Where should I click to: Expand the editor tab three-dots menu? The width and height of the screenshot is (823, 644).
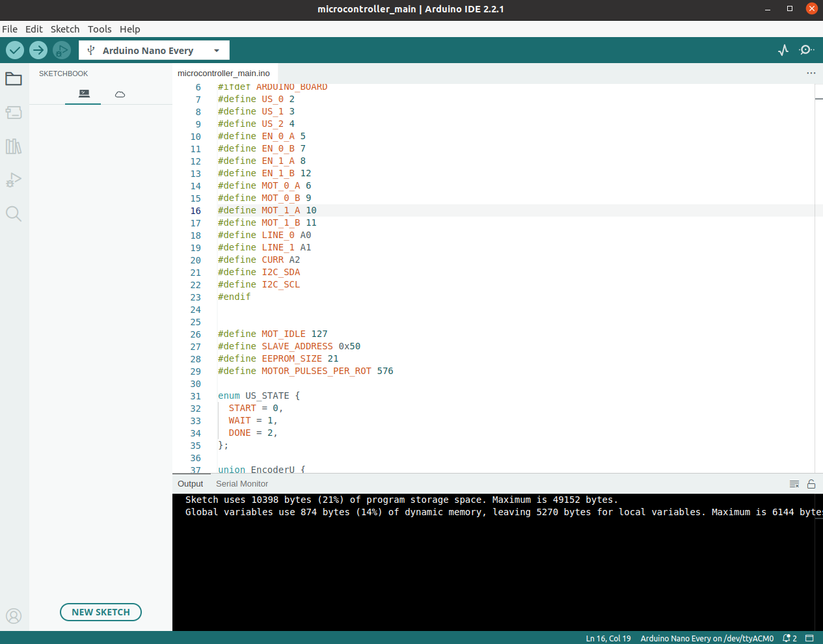tap(811, 73)
